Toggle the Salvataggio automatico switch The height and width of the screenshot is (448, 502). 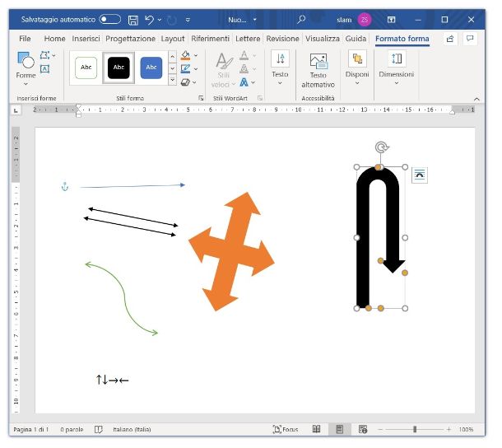tap(109, 19)
